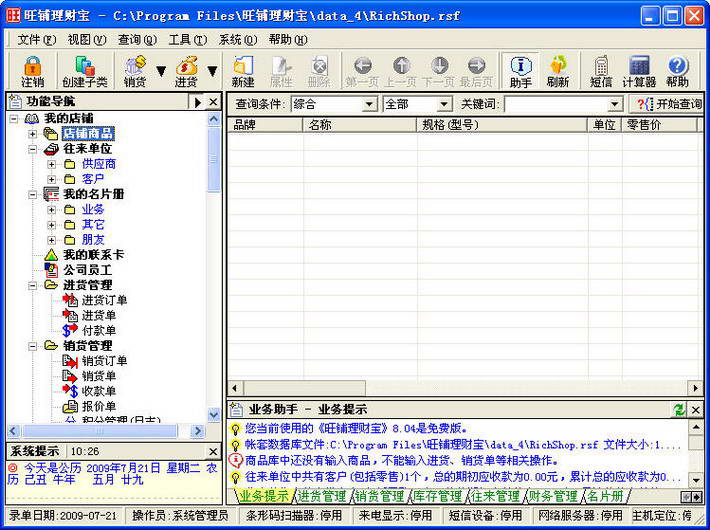
Task: Collapse the 我的店铺 tree root
Action: (14, 119)
